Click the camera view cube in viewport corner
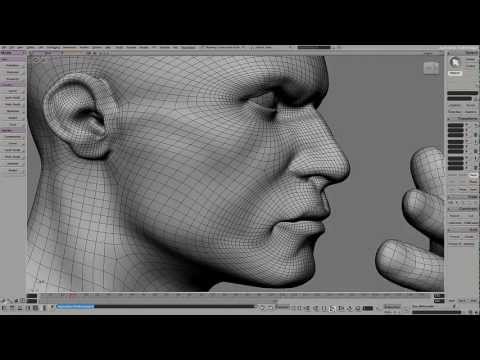This screenshot has height=360, width=480. (x=431, y=68)
